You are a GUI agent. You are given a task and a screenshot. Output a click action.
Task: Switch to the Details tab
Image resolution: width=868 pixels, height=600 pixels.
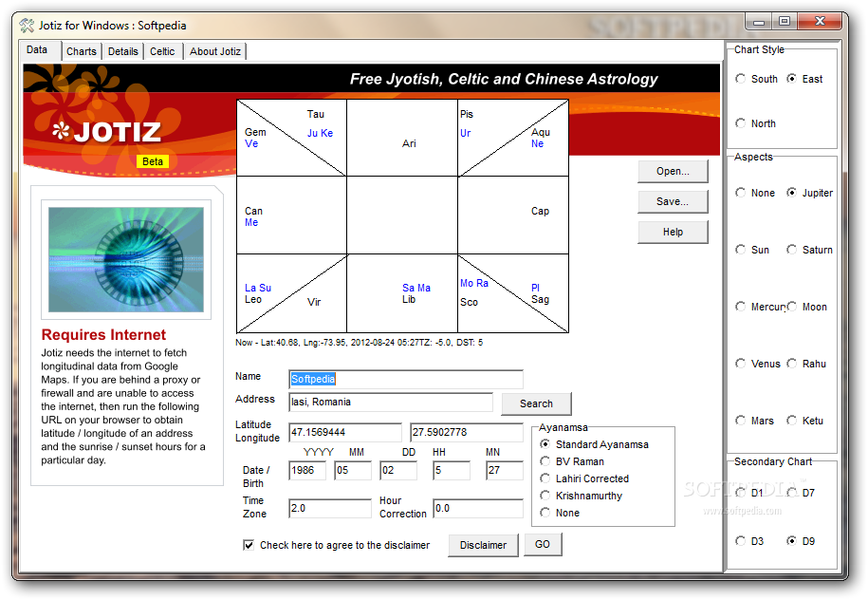click(x=123, y=51)
